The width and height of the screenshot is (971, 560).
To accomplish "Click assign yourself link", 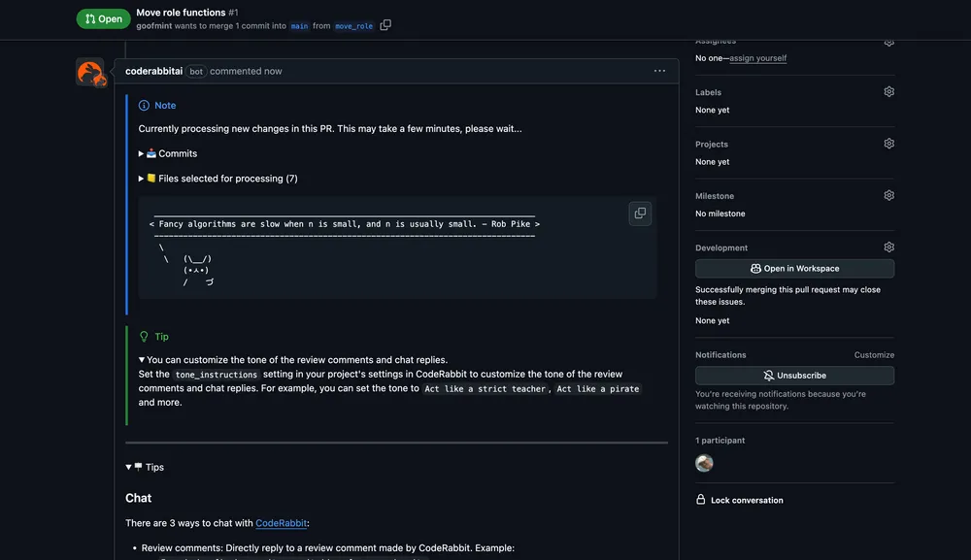I will pos(757,58).
